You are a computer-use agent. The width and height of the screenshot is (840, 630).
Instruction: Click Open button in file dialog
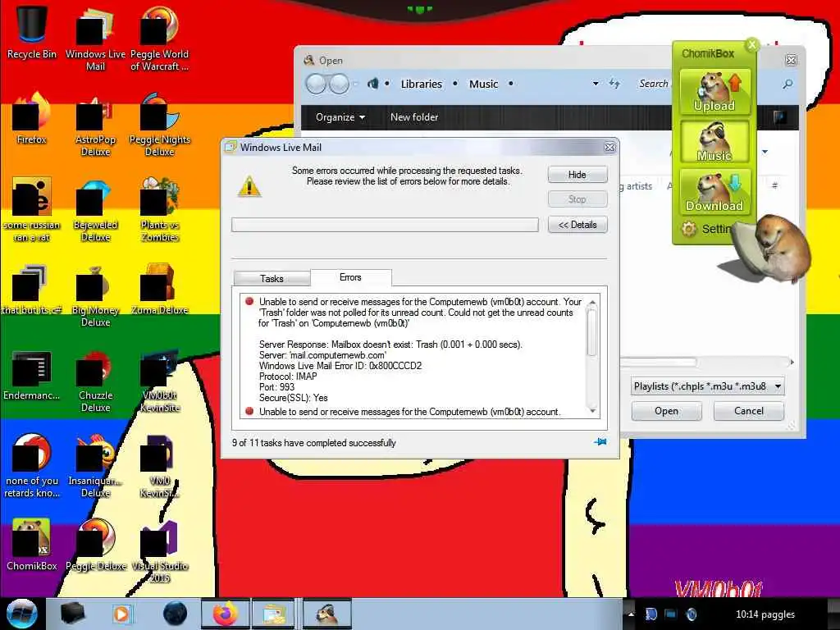(666, 411)
